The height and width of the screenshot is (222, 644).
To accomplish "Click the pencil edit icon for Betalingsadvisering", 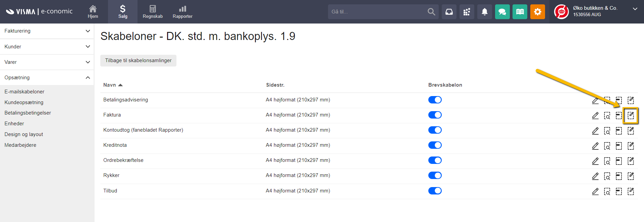I will 595,100.
